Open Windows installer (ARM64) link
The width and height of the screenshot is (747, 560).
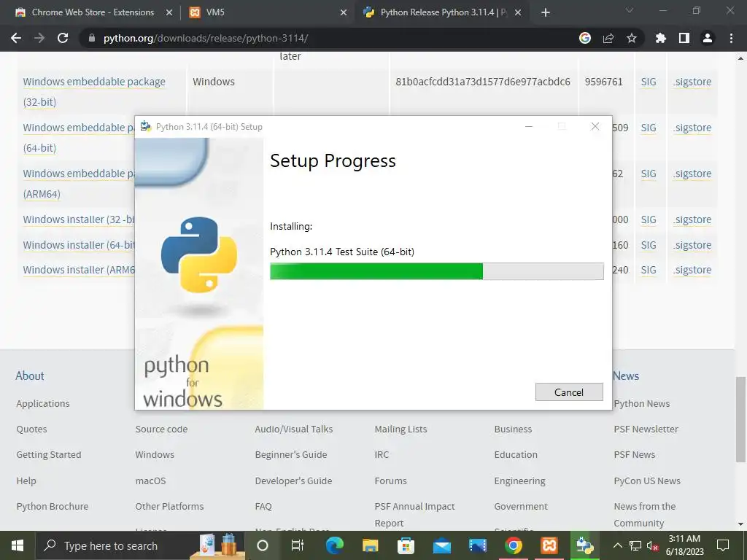(x=79, y=270)
